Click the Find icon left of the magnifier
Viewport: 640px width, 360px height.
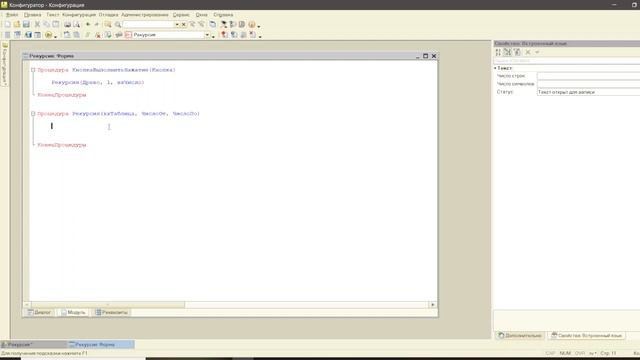(108, 24)
